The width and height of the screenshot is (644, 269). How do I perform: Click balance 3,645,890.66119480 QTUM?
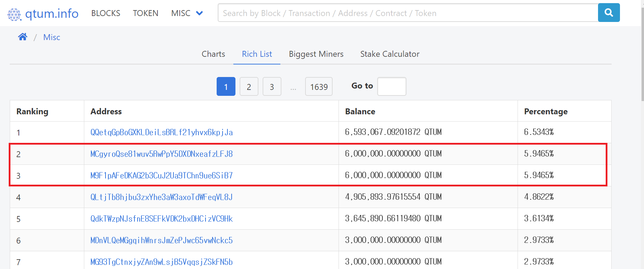coord(393,218)
